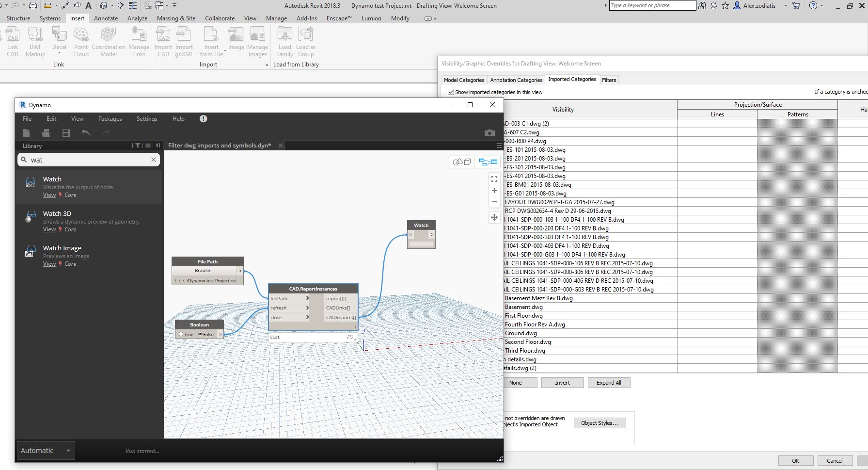Open the Automatic run mode dropdown
The image size is (868, 470).
pyautogui.click(x=68, y=451)
